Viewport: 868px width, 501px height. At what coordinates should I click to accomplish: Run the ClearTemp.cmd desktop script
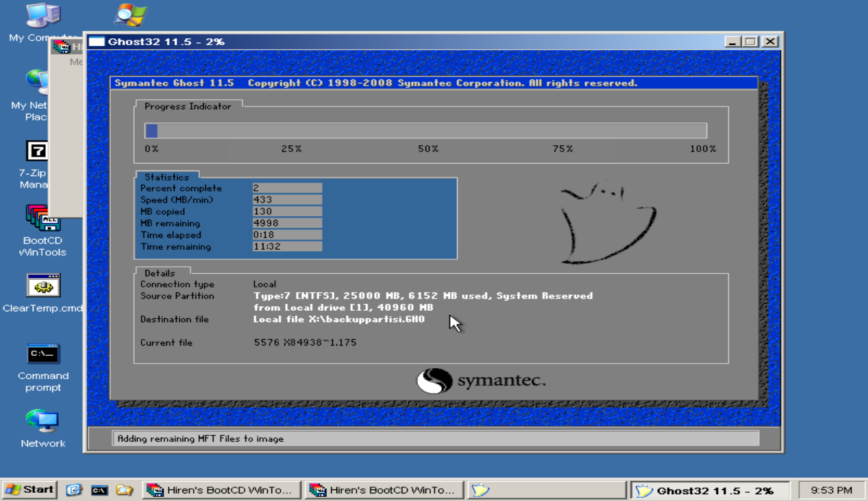coord(42,284)
